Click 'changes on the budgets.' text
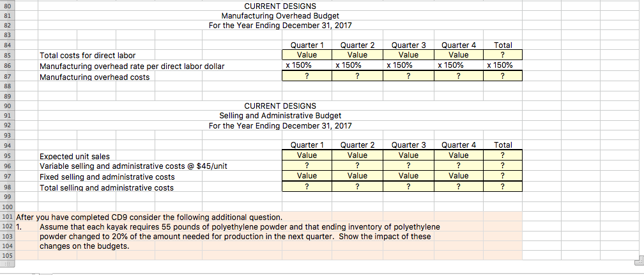 coord(84,247)
